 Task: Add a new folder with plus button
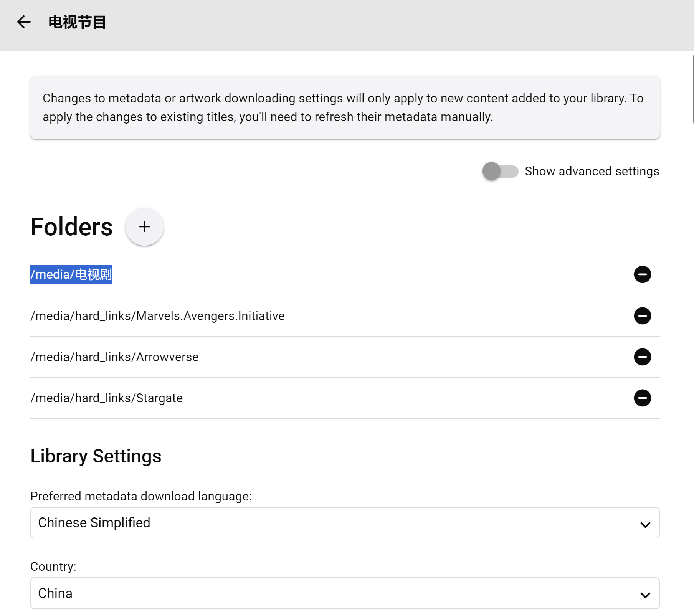tap(144, 227)
